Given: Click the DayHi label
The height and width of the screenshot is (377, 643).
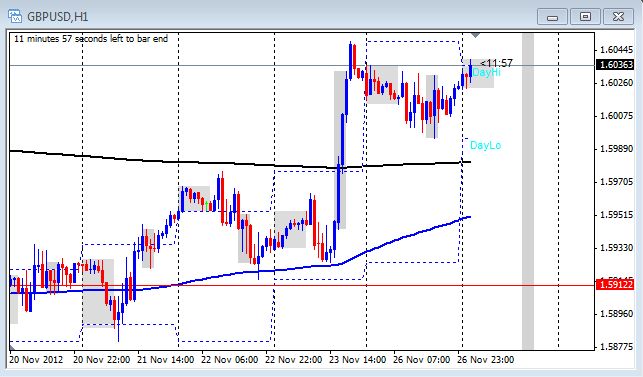Looking at the screenshot, I should click(x=486, y=73).
